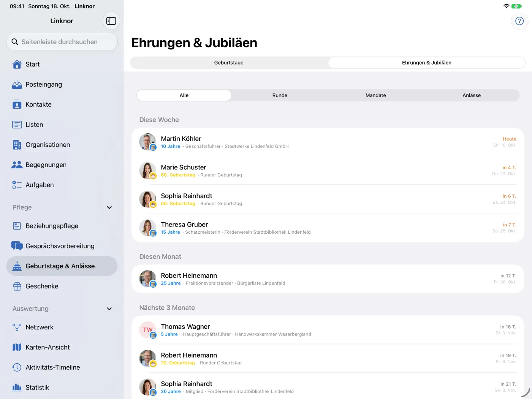The height and width of the screenshot is (399, 532).
Task: Click the Posteingang inbox tray icon
Action: coord(17,84)
